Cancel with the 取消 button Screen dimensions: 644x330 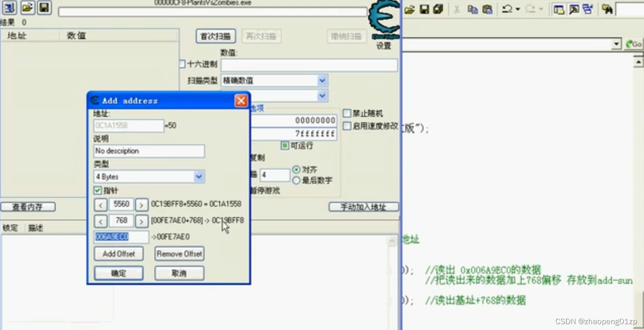(x=180, y=273)
